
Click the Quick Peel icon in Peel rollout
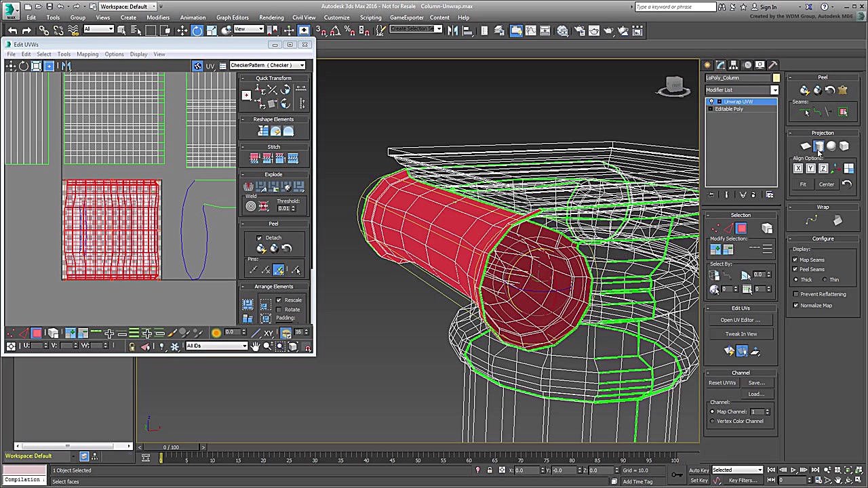click(804, 90)
